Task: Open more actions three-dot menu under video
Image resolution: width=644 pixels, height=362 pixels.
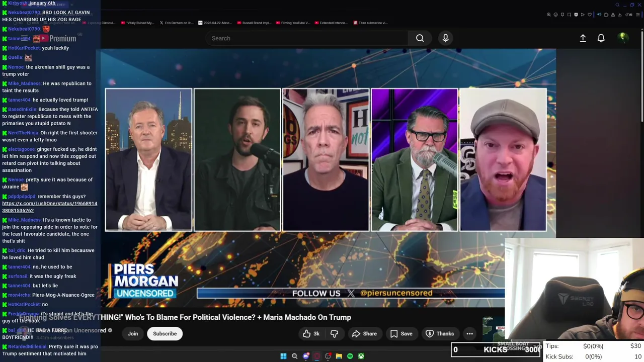Action: [x=469, y=333]
